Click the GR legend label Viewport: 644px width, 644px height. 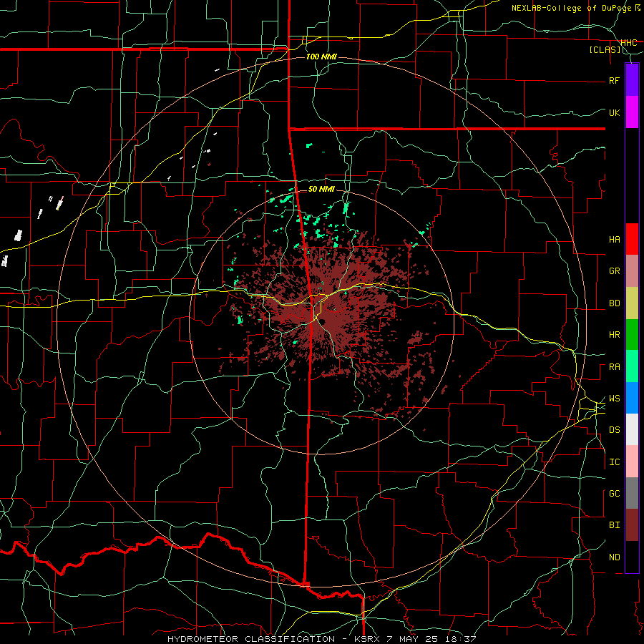point(614,271)
